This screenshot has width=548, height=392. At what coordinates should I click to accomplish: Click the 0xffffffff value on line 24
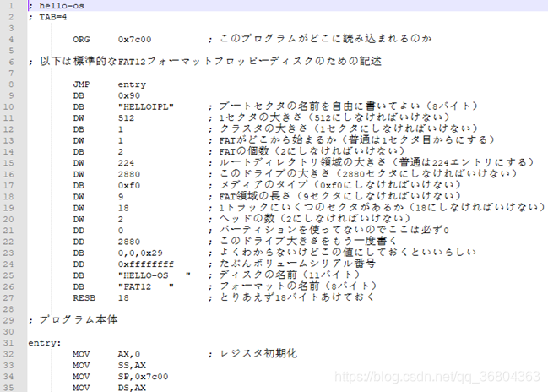(146, 264)
